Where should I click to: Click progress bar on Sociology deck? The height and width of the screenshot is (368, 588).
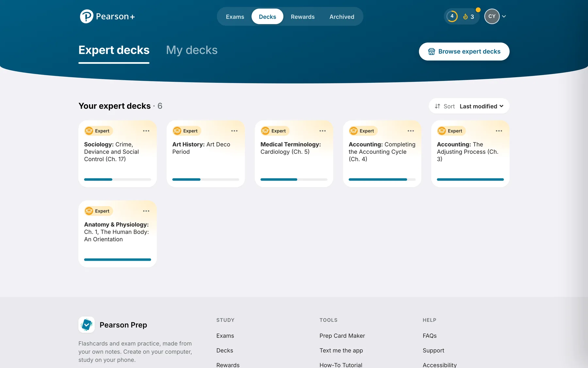[x=118, y=179]
